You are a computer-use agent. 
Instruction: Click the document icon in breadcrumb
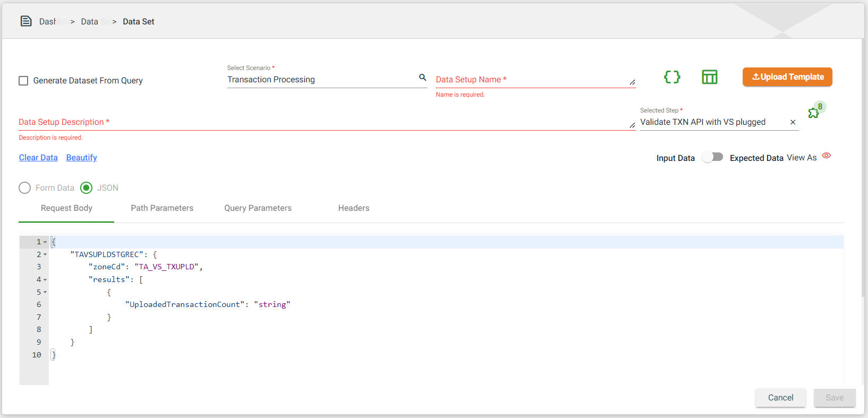(26, 21)
